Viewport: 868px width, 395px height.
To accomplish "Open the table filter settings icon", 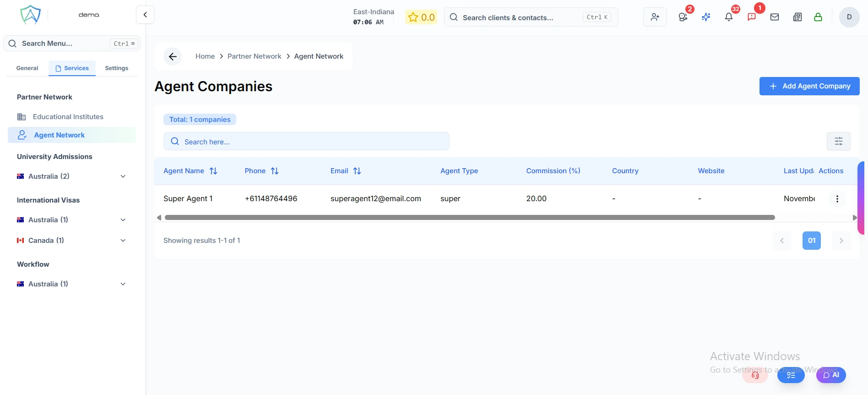I will click(x=838, y=141).
